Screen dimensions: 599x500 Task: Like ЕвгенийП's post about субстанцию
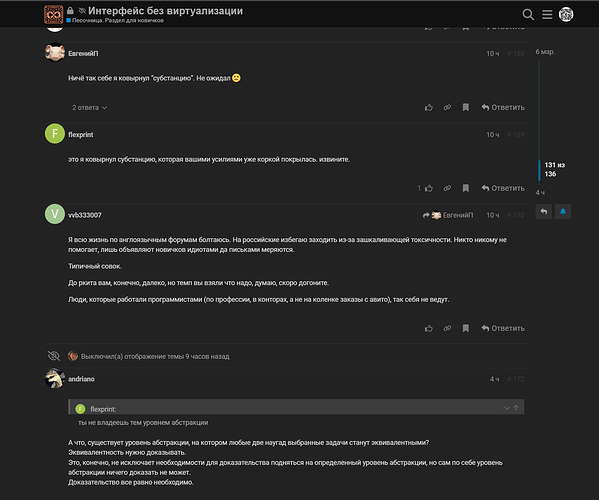click(429, 107)
